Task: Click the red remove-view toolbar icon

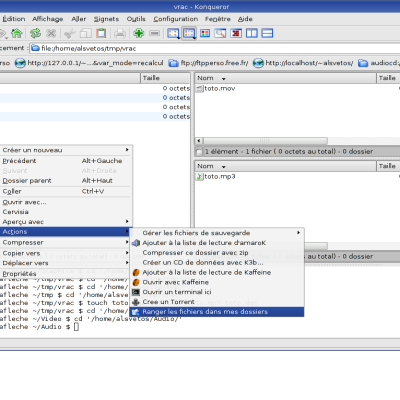Action: (x=236, y=33)
